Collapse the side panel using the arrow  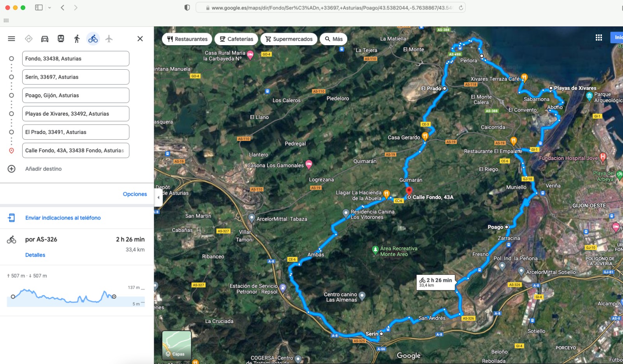click(158, 197)
